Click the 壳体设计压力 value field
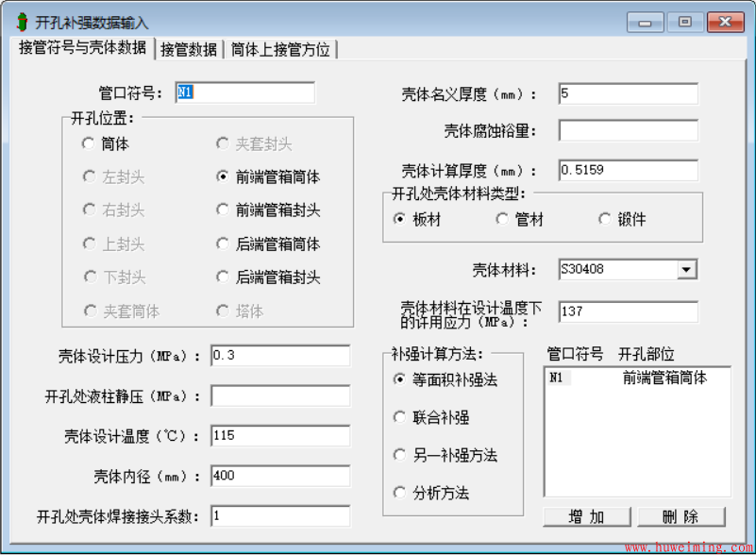756x555 pixels. (x=280, y=356)
